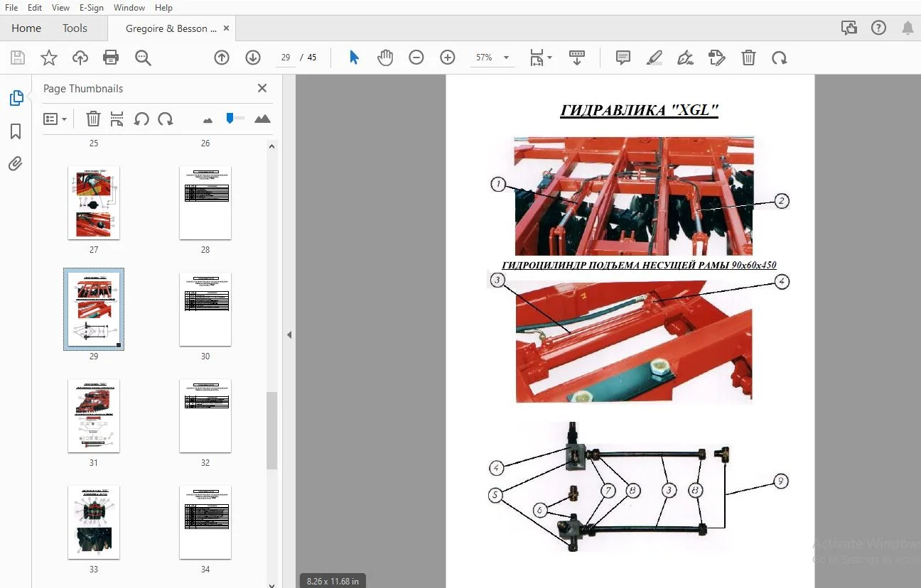The height and width of the screenshot is (588, 921).
Task: Close the Gregoire & Besson document tab
Action: tap(227, 28)
